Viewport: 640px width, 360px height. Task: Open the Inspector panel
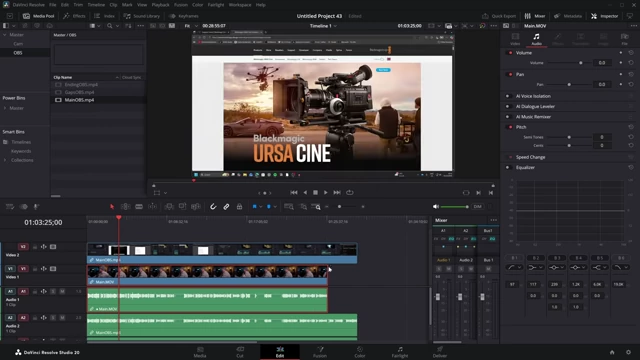click(605, 16)
